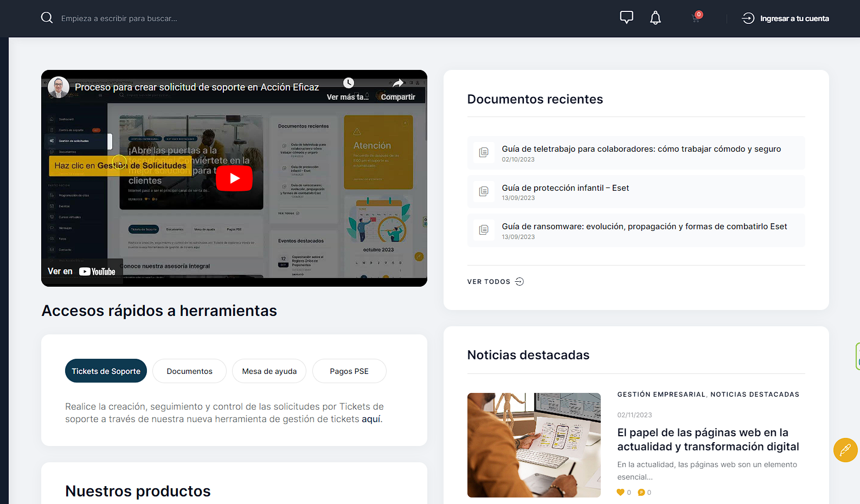Open the Guía de teletrabajo document
The height and width of the screenshot is (504, 860).
(641, 149)
